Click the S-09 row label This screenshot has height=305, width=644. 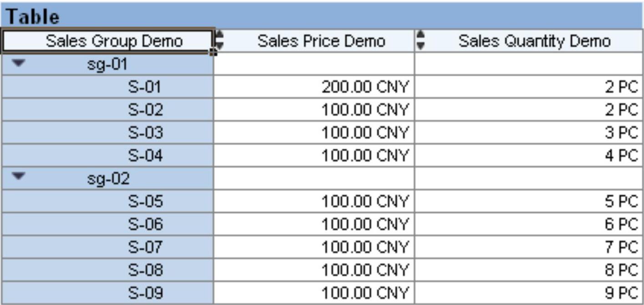145,293
